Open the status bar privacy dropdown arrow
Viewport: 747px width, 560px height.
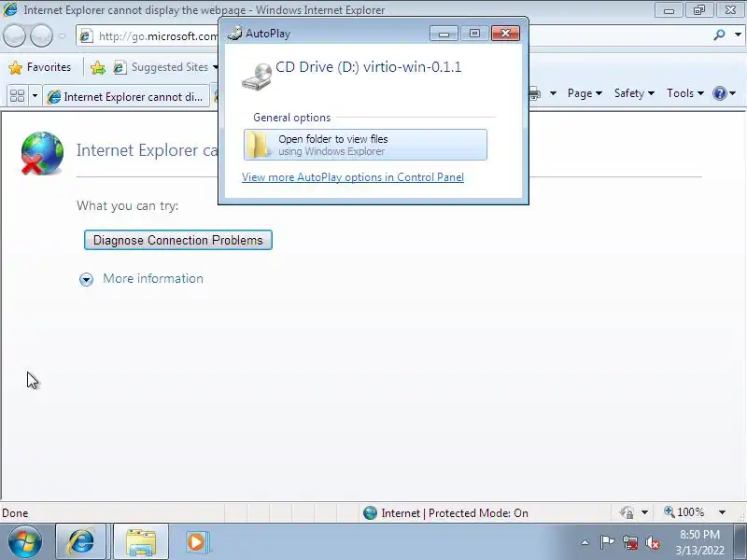tap(644, 512)
